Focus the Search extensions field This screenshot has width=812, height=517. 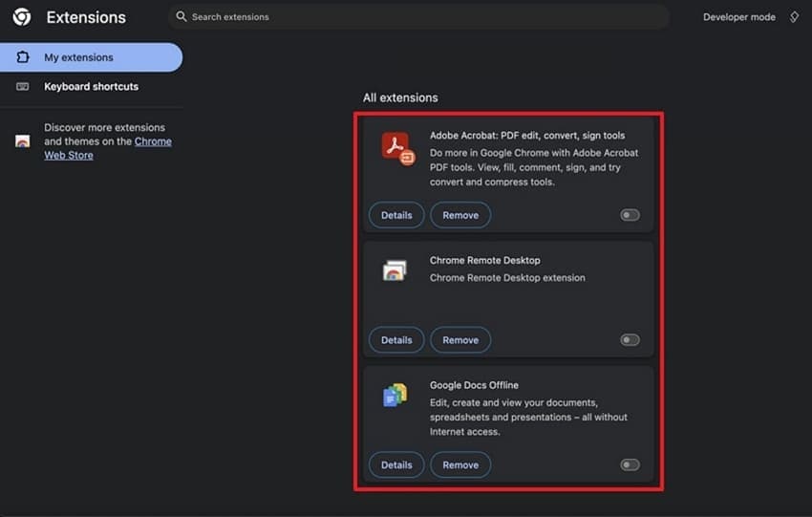tap(418, 16)
